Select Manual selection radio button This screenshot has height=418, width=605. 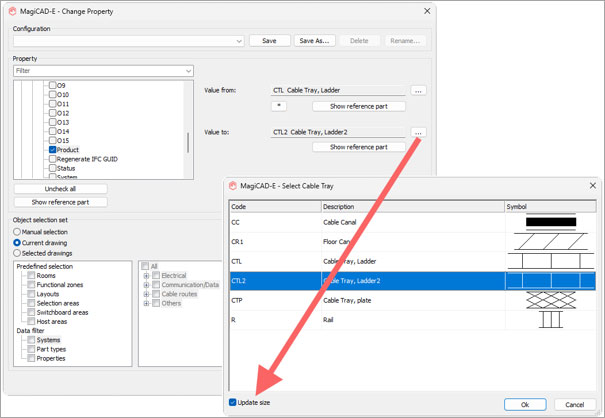pos(17,232)
